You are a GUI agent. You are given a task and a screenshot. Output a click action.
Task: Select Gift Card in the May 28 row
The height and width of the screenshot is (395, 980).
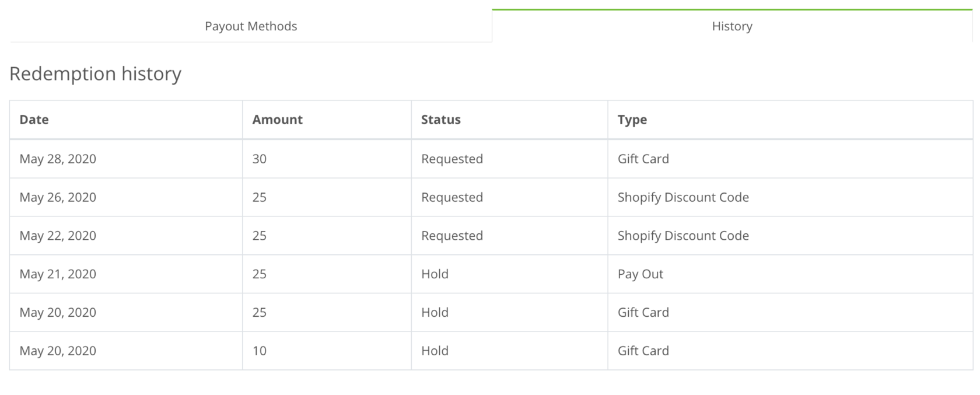pyautogui.click(x=643, y=159)
